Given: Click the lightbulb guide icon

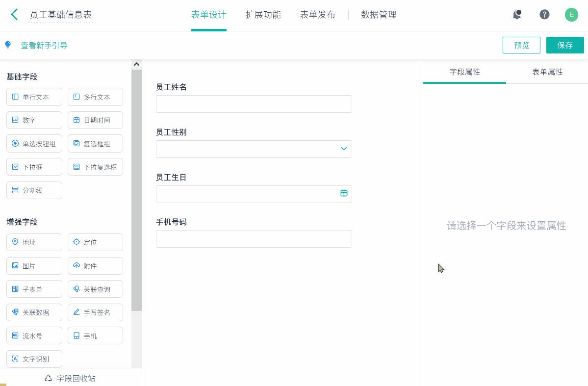Looking at the screenshot, I should point(8,45).
